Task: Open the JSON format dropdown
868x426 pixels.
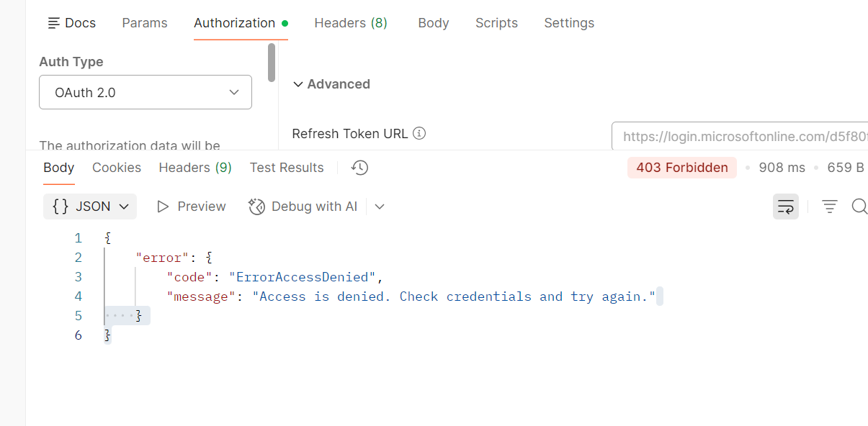Action: [x=90, y=207]
